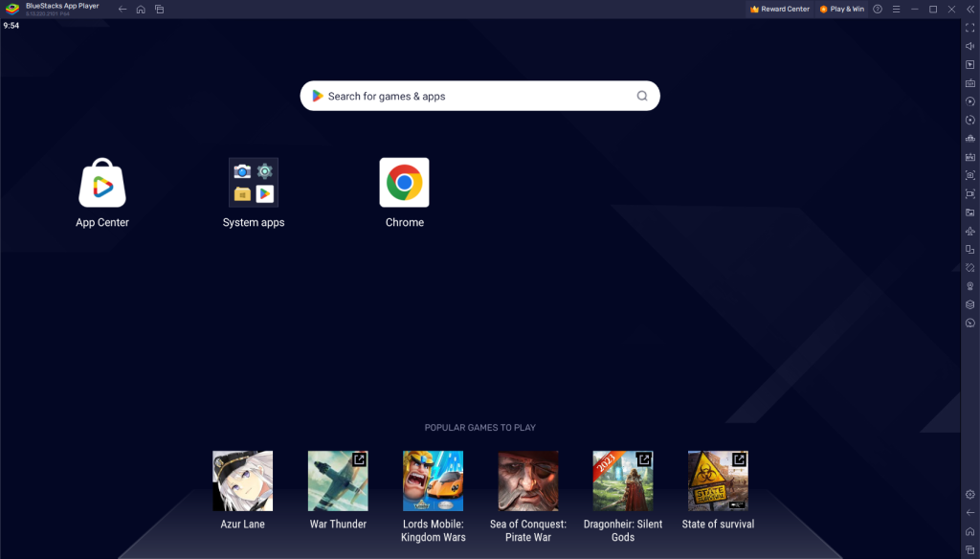Viewport: 980px width, 559px height.
Task: Toggle full screen from side toolbar
Action: (x=970, y=28)
